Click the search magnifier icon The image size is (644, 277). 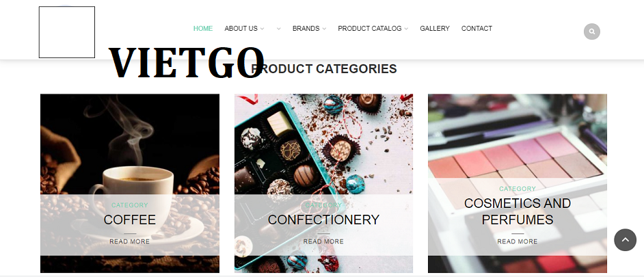[591, 31]
